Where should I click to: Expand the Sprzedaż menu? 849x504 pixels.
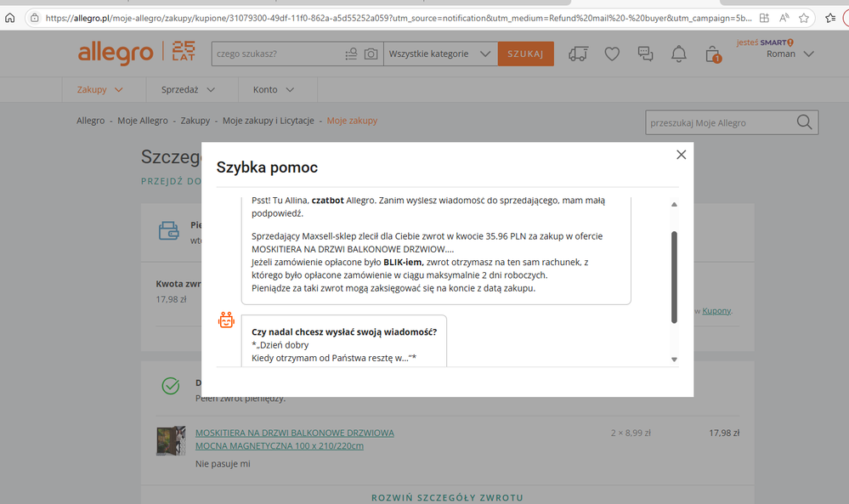(x=188, y=89)
